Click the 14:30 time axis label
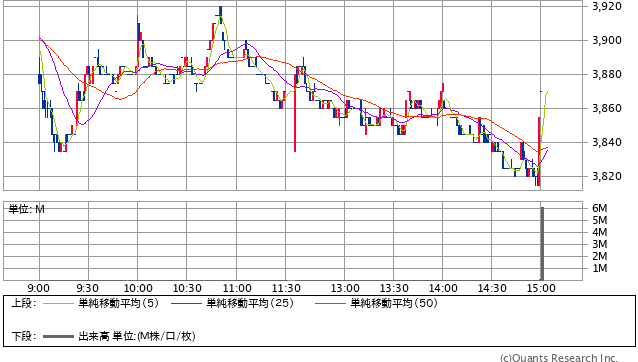This screenshot has height=362, width=638. (x=492, y=288)
